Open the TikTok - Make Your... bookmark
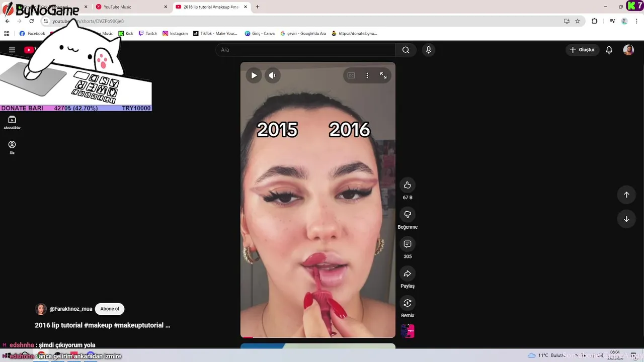 (215, 34)
